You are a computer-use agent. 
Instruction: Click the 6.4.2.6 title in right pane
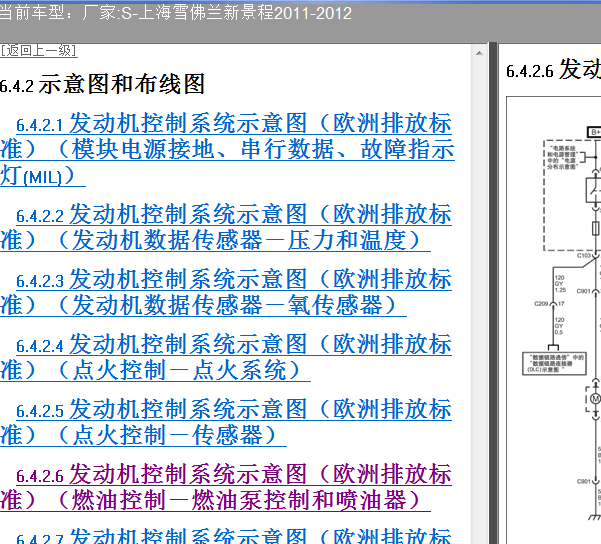point(553,70)
